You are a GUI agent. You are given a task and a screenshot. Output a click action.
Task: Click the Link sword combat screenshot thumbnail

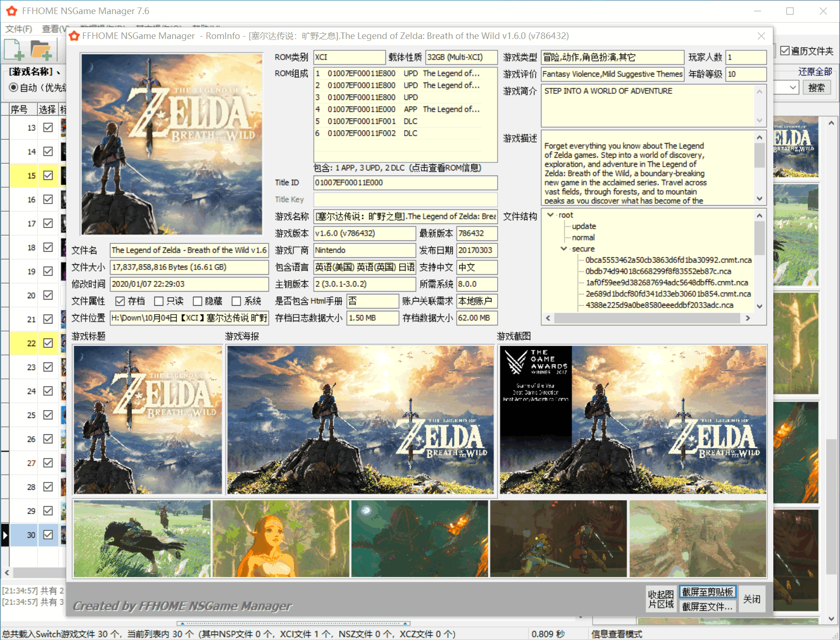pos(558,539)
